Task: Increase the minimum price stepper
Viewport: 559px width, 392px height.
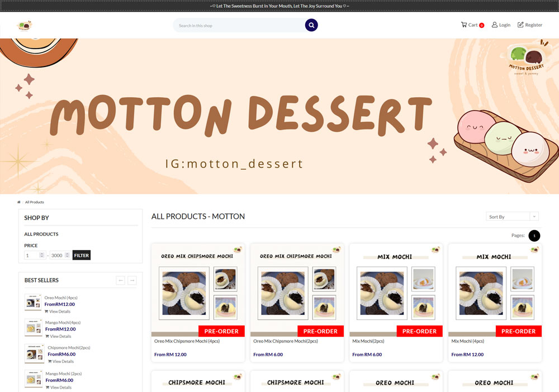Action: [42, 254]
